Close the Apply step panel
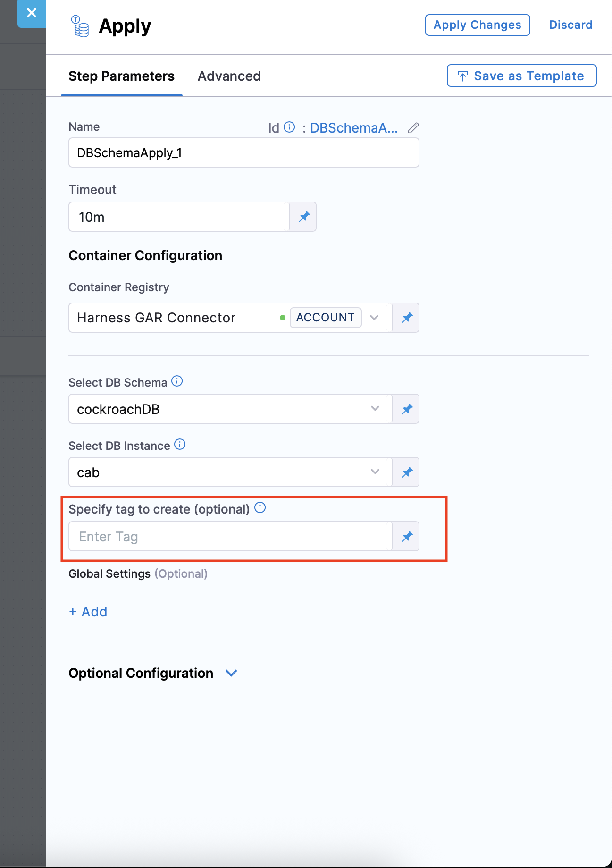Image resolution: width=612 pixels, height=868 pixels. 32,13
